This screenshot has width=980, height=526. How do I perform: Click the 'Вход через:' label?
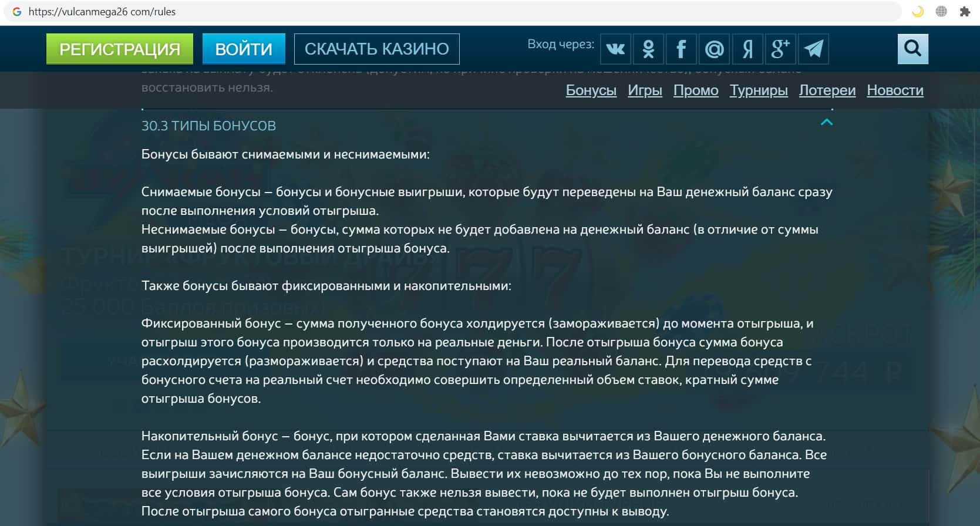(x=561, y=44)
